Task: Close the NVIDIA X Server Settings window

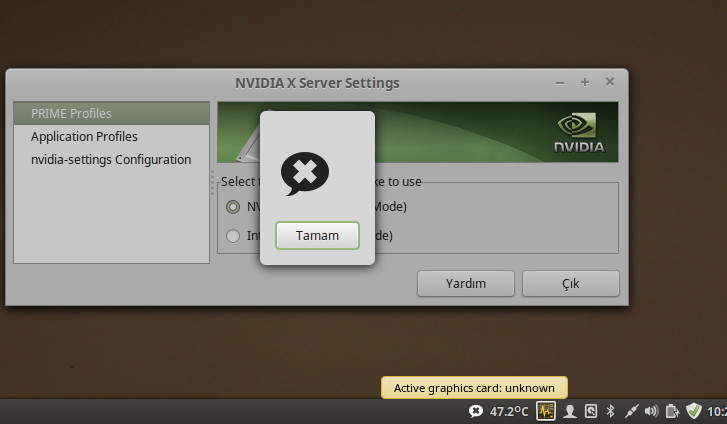Action: click(610, 82)
